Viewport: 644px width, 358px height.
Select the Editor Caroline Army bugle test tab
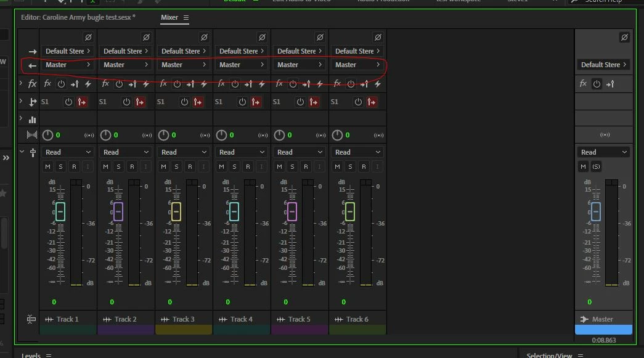[x=78, y=17]
